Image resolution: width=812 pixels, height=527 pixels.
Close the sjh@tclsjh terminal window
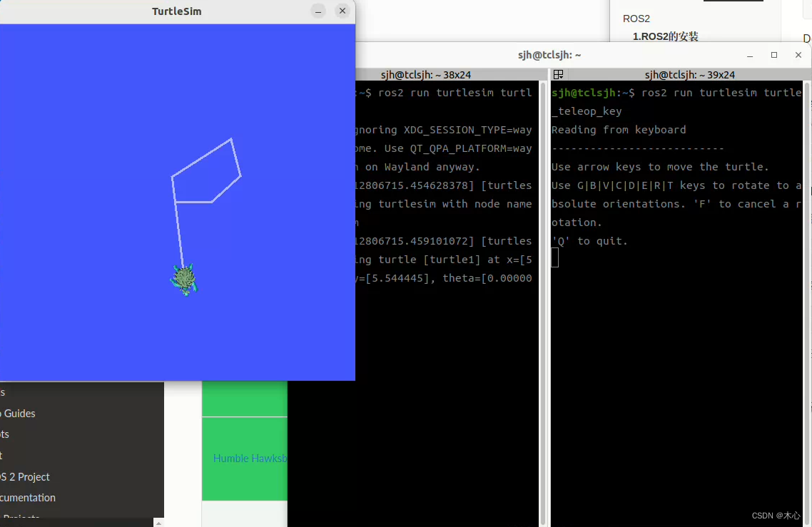[x=798, y=55]
